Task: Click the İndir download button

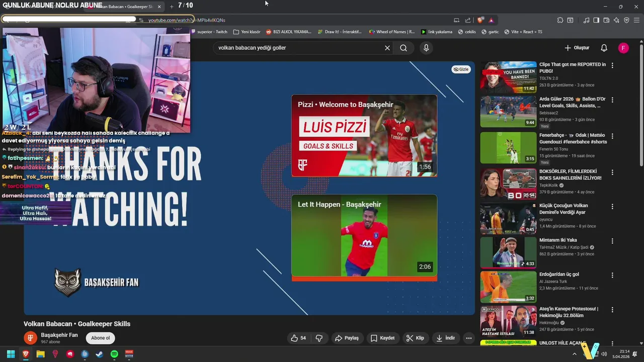Action: (x=446, y=338)
